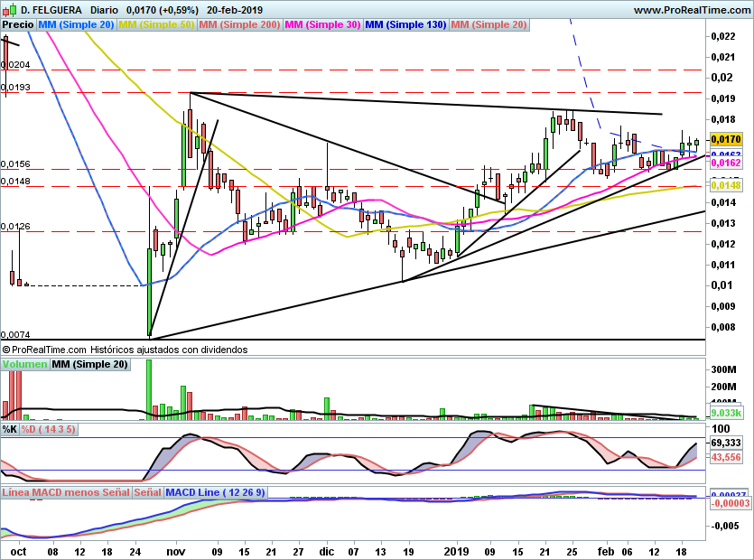Select the MACD Line ( 12 26 9) label

pos(215,492)
